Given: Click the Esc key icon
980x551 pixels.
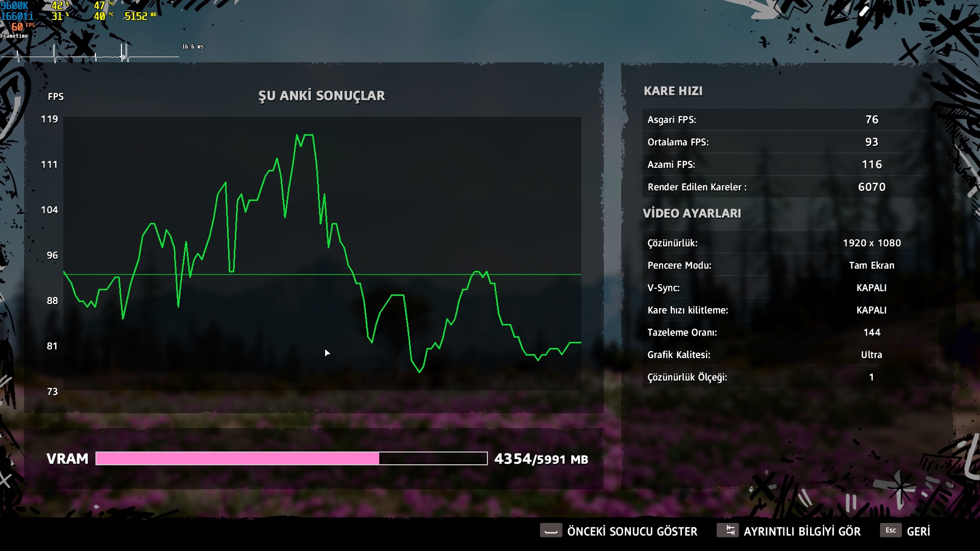Looking at the screenshot, I should pyautogui.click(x=891, y=531).
